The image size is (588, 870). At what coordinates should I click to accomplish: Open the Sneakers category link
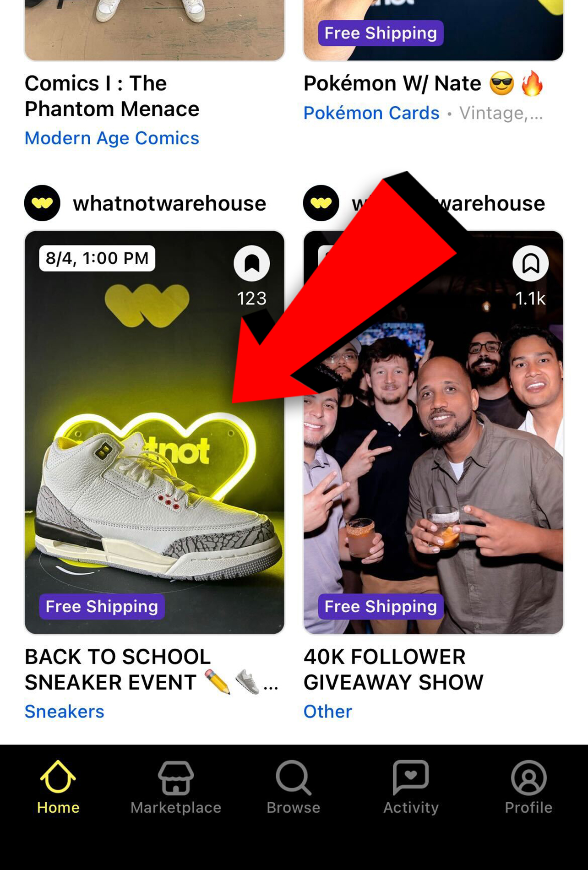65,712
